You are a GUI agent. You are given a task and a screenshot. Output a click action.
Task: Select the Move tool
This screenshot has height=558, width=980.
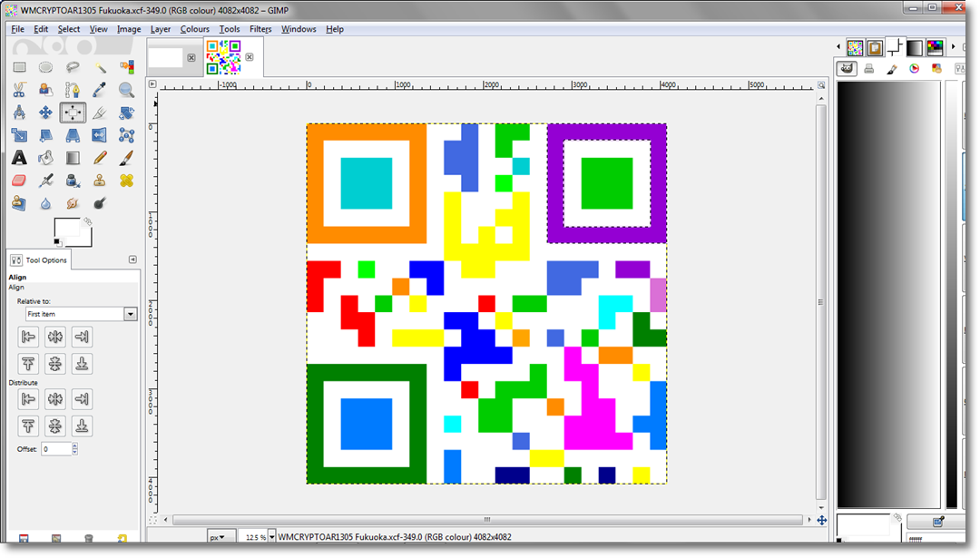click(x=45, y=113)
